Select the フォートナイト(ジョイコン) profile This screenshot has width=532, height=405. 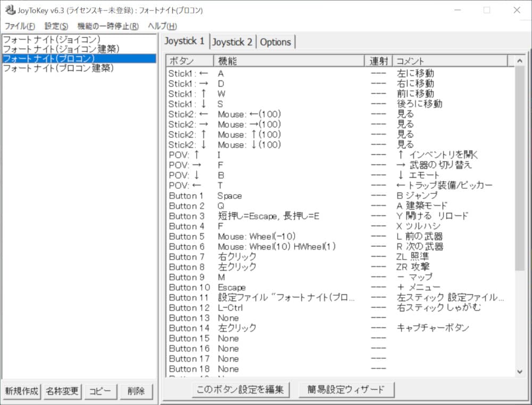point(51,39)
